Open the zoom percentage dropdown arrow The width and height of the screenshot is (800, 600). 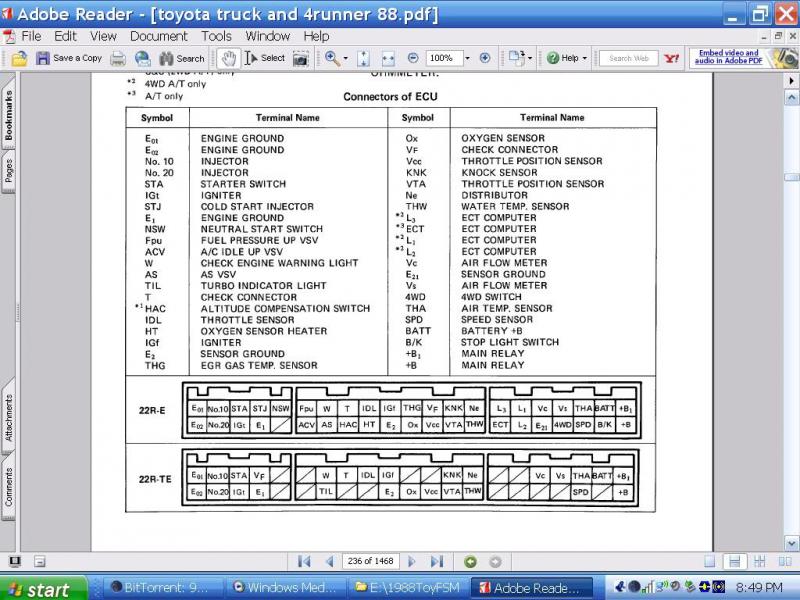click(x=467, y=58)
